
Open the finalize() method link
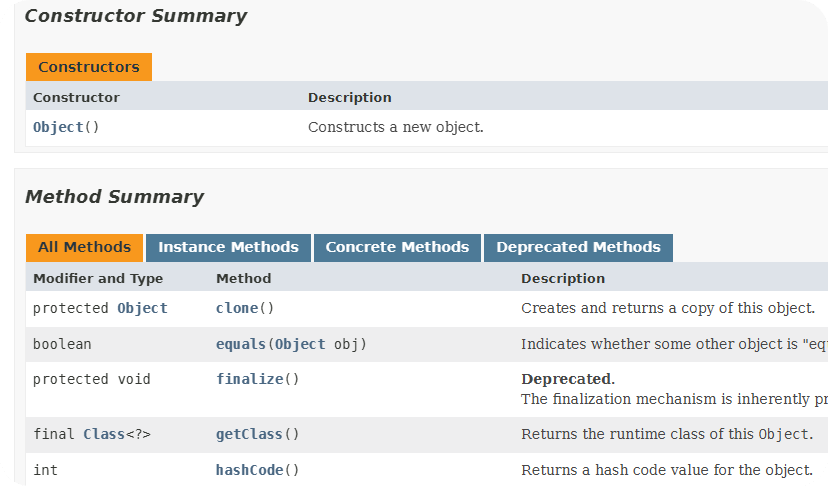pos(249,379)
